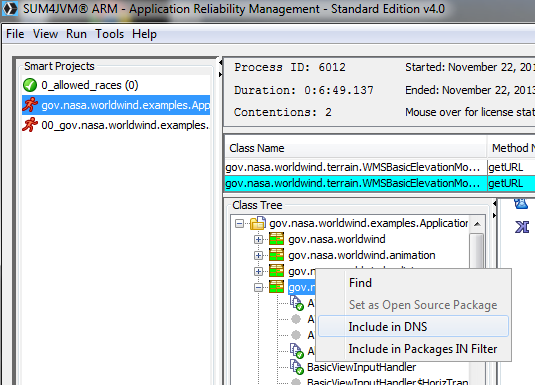Image resolution: width=535 pixels, height=385 pixels.
Task: Open the Tools menu
Action: 109,34
